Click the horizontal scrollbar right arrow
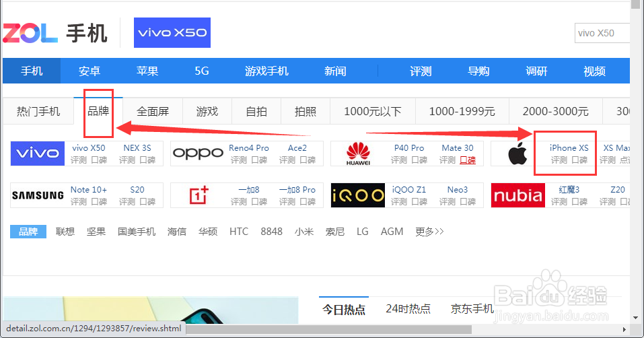Screen dimensions: 644x338 [624, 329]
